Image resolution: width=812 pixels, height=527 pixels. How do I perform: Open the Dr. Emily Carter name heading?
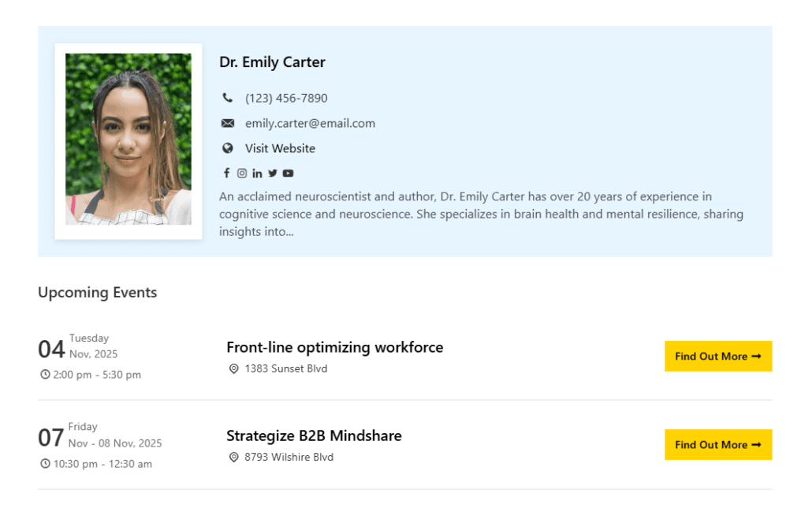coord(272,62)
